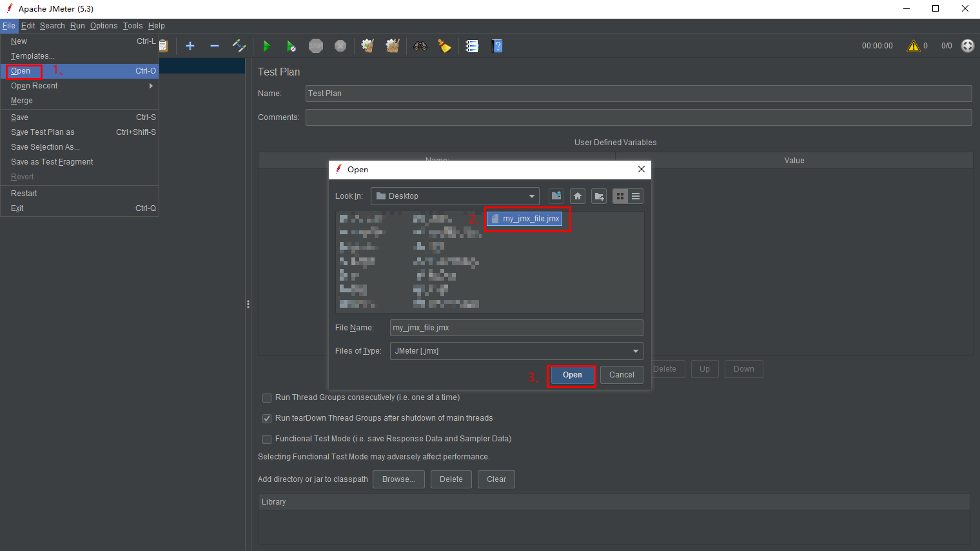Select Templates... from the File menu
Image resolution: width=980 pixels, height=551 pixels.
coord(80,56)
